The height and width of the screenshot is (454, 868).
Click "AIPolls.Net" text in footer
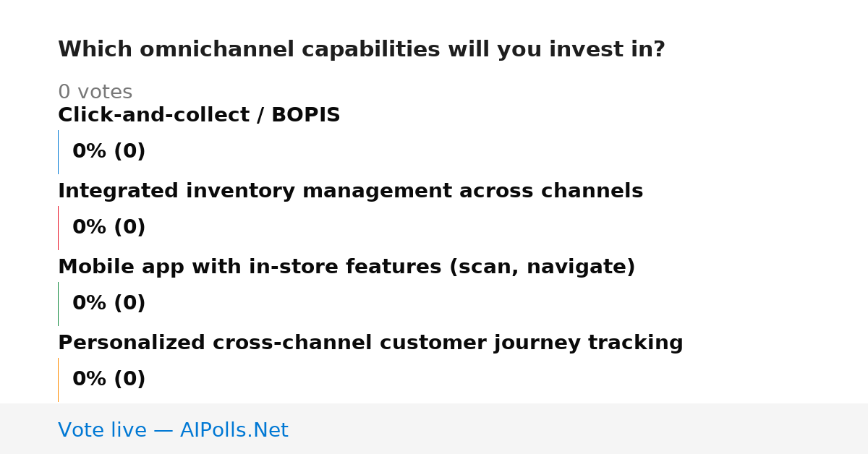pos(234,430)
